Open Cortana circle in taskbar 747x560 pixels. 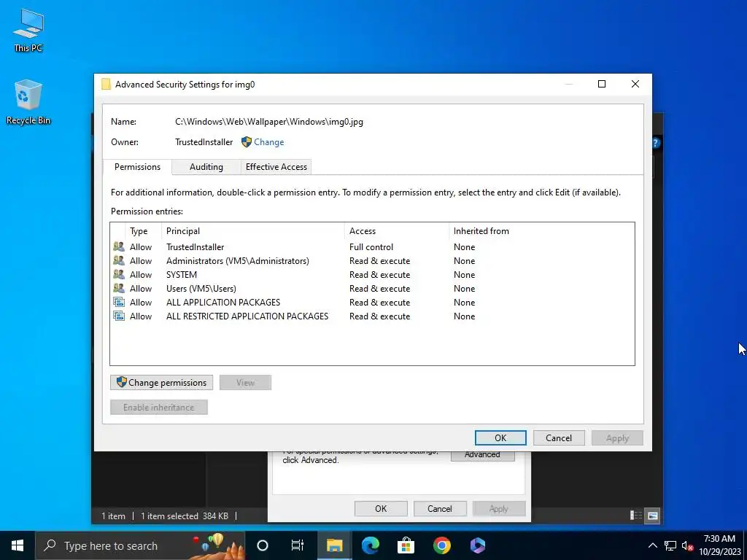263,545
